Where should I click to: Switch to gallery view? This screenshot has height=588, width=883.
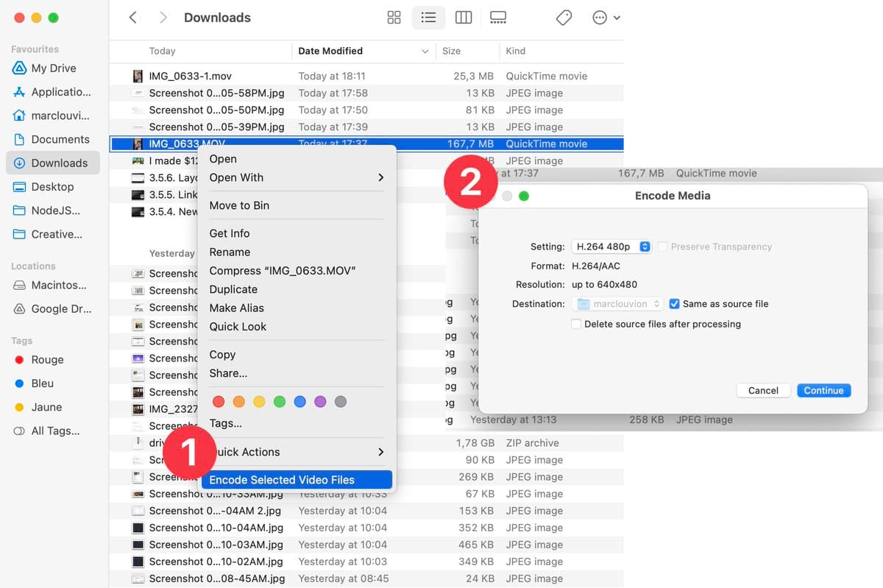point(498,18)
